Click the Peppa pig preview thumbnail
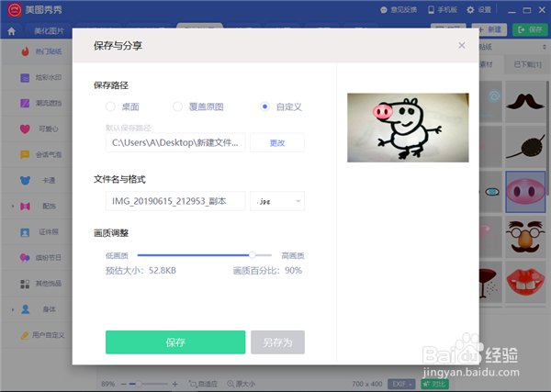Screen dimensions: 551x392 408,128
